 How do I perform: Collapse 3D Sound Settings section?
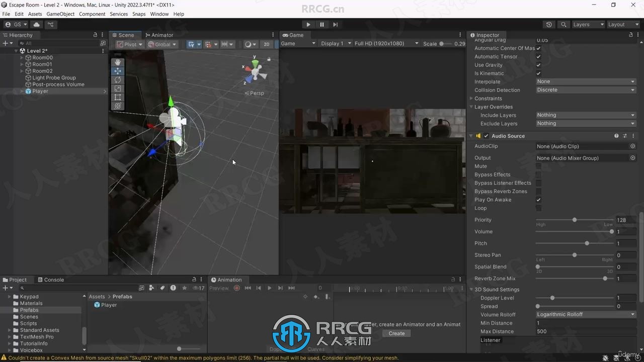point(471,290)
